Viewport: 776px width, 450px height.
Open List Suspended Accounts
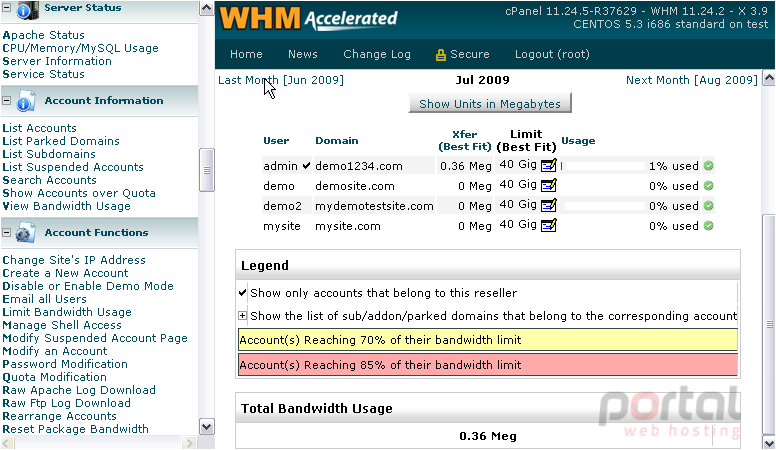click(73, 167)
